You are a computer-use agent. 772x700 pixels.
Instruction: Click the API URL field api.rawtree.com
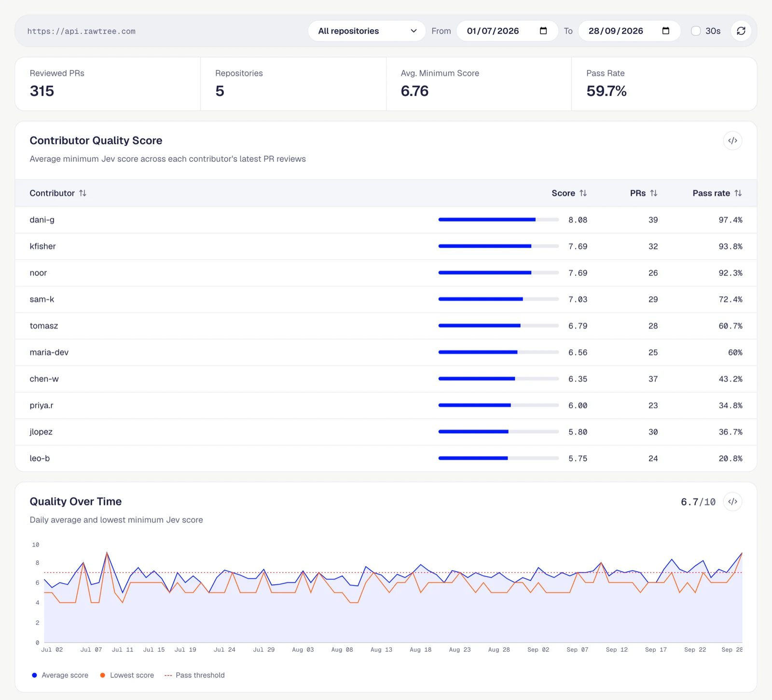tap(82, 31)
